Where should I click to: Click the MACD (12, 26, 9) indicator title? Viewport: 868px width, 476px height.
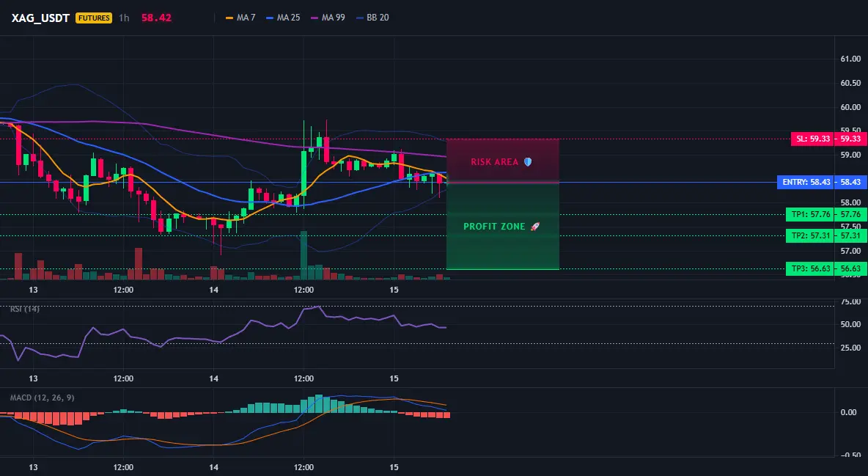42,398
